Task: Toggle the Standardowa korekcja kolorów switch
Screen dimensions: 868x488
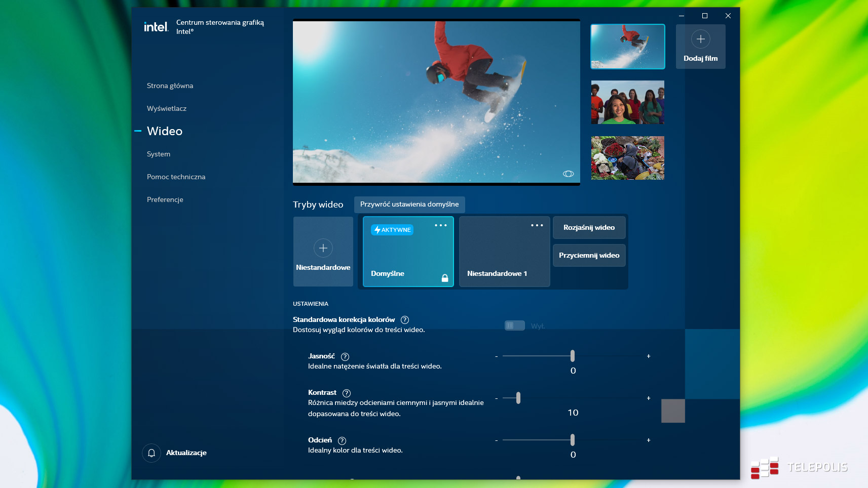Action: [x=514, y=326]
